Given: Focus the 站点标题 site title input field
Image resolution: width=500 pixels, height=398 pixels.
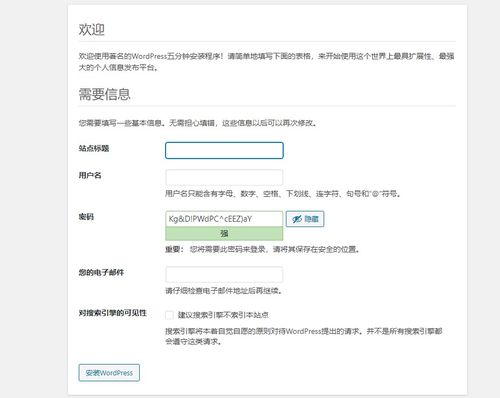Looking at the screenshot, I should [224, 150].
